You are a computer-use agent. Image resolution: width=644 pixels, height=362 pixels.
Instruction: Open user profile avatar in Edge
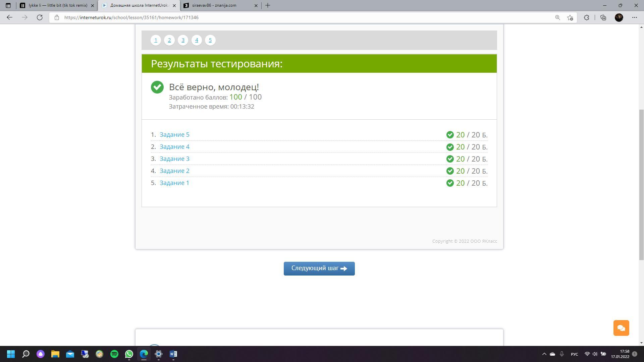tap(619, 17)
